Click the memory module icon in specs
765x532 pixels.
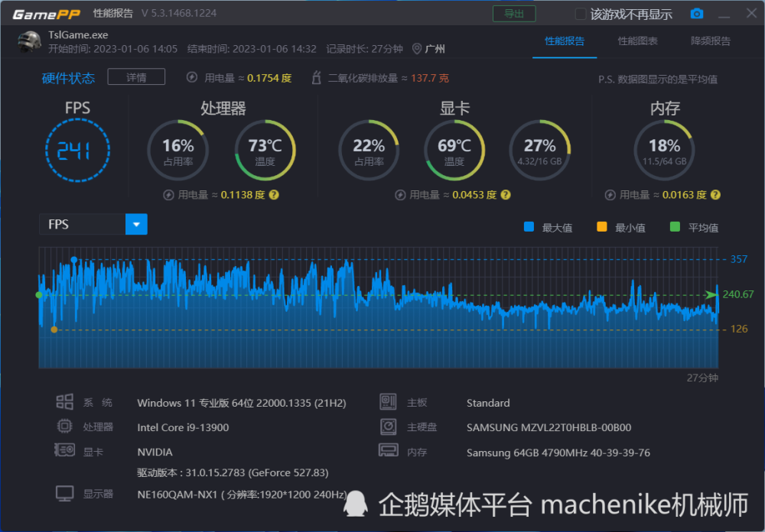point(389,450)
